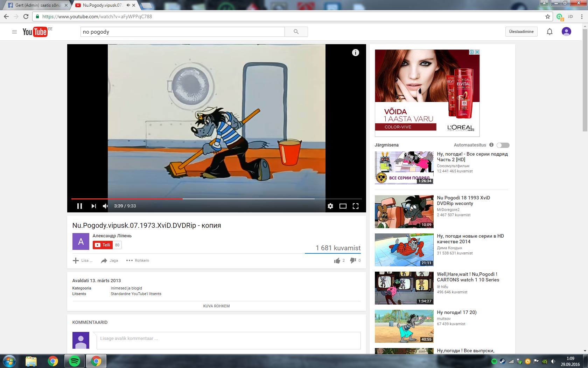Reload the current page
588x368 pixels.
[26, 16]
